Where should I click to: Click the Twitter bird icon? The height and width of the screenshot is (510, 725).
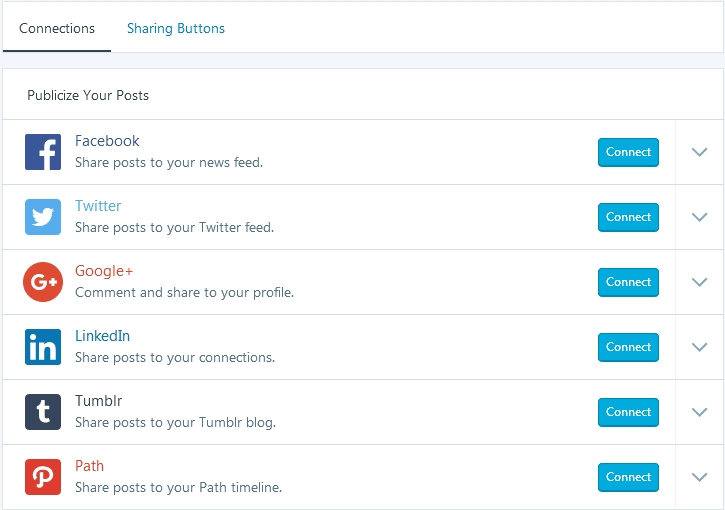point(43,217)
